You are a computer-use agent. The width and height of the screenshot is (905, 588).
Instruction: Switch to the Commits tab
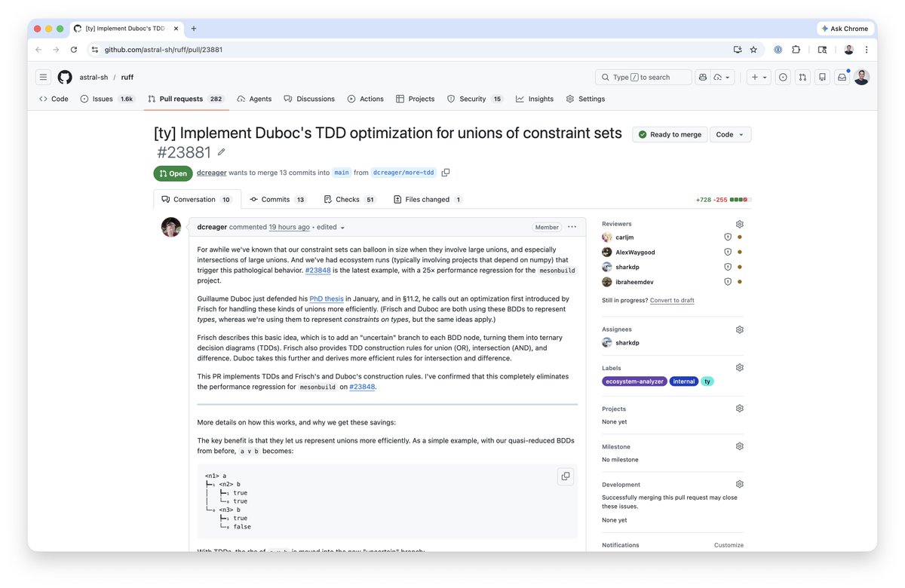(x=278, y=200)
